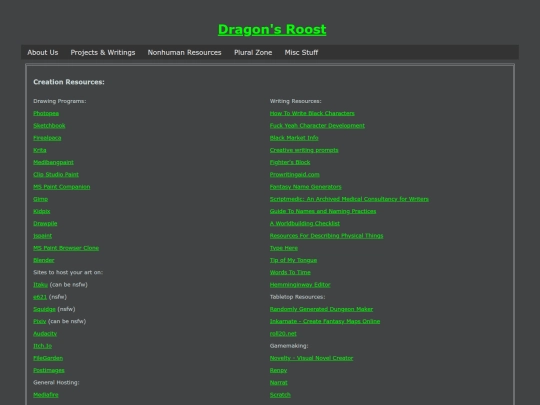The height and width of the screenshot is (405, 540).
Task: Open Hemmingingway Editor link
Action: coord(300,284)
